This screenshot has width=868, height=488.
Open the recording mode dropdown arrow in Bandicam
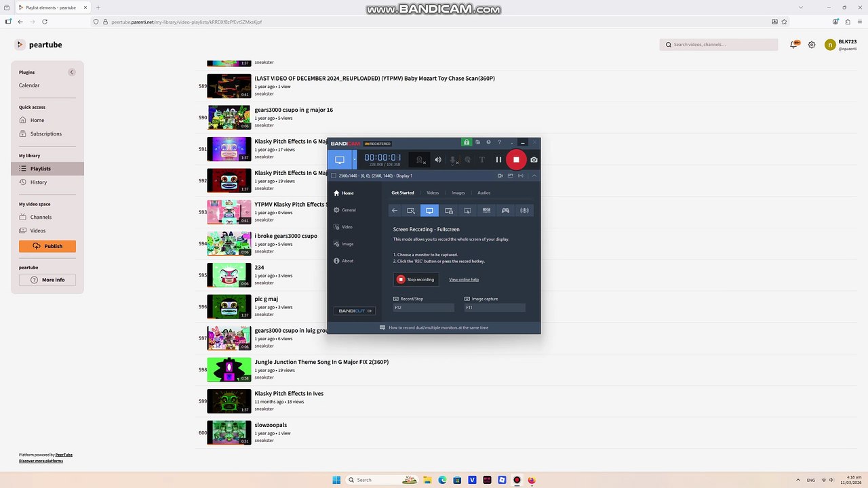[x=354, y=160]
